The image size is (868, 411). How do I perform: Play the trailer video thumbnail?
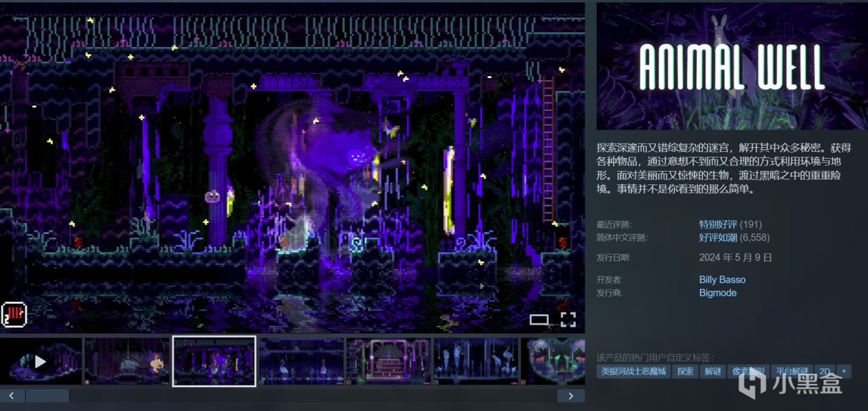click(41, 361)
